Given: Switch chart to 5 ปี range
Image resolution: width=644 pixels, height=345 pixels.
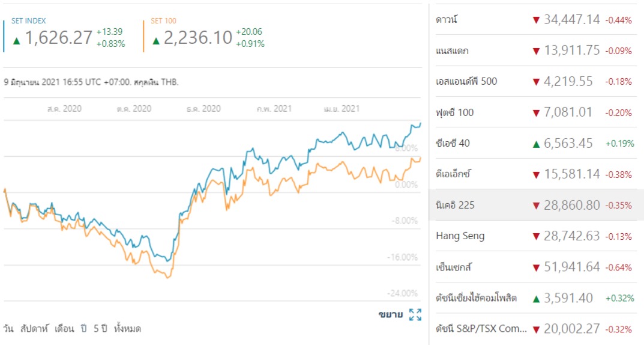Looking at the screenshot, I should pos(101,329).
